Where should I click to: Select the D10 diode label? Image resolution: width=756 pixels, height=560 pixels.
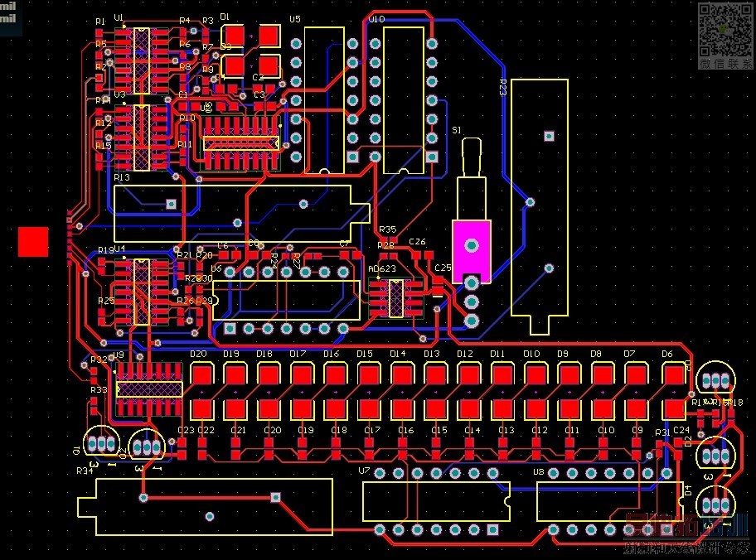point(531,354)
